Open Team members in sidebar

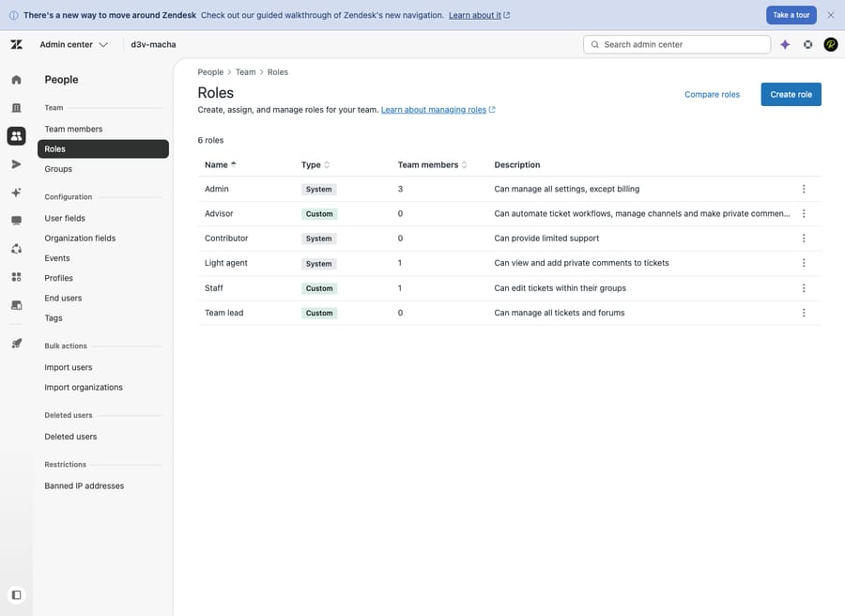73,129
